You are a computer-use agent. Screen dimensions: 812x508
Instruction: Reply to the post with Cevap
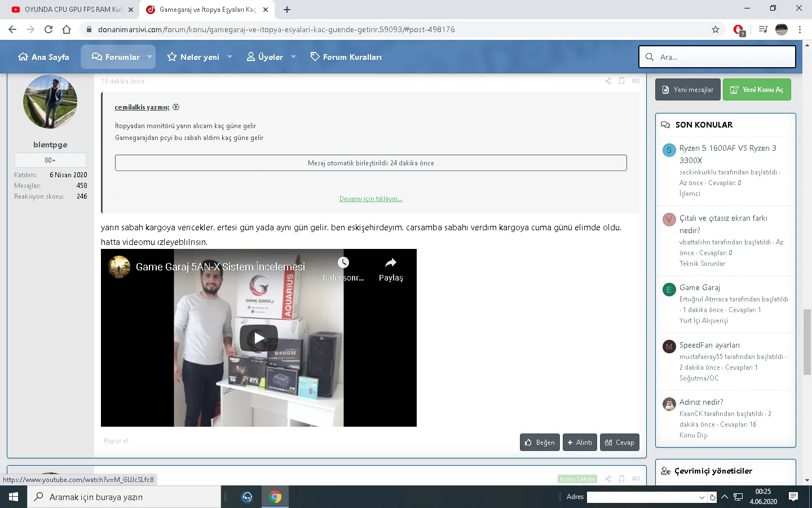620,443
